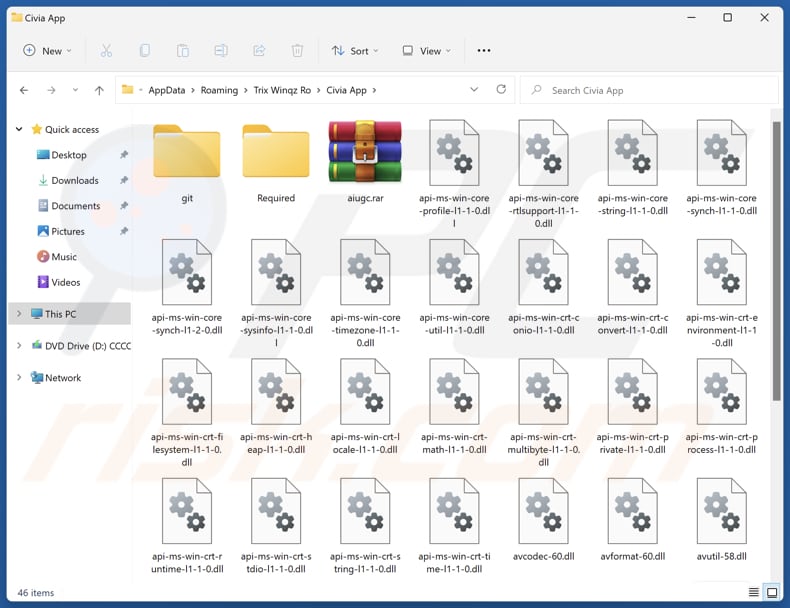Viewport: 790px width, 608px height.
Task: Go back with the left arrow
Action: click(x=24, y=90)
